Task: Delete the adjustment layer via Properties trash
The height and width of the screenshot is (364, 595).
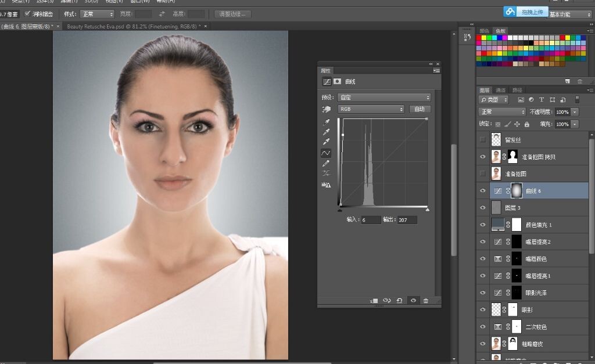Action: click(426, 300)
